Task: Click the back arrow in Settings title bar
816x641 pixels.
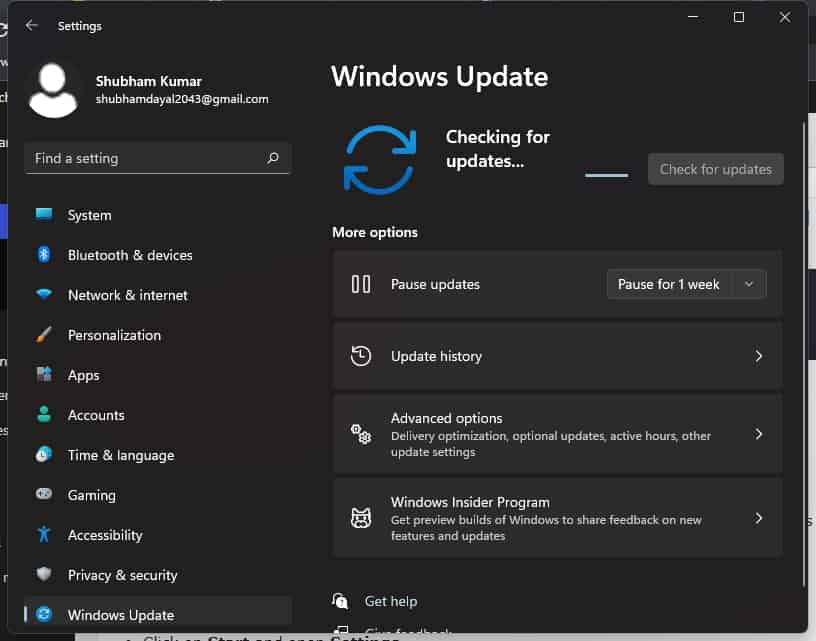Action: pyautogui.click(x=32, y=25)
